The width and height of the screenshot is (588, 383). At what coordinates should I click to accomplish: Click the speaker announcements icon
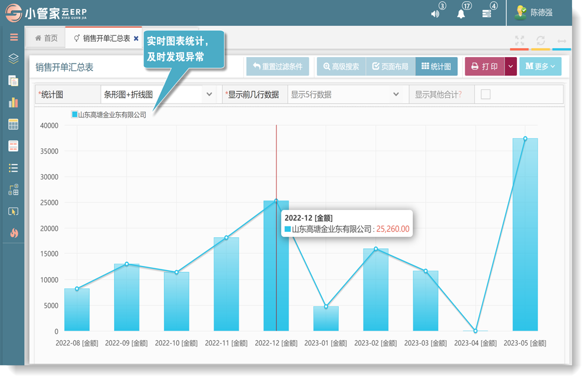click(436, 14)
